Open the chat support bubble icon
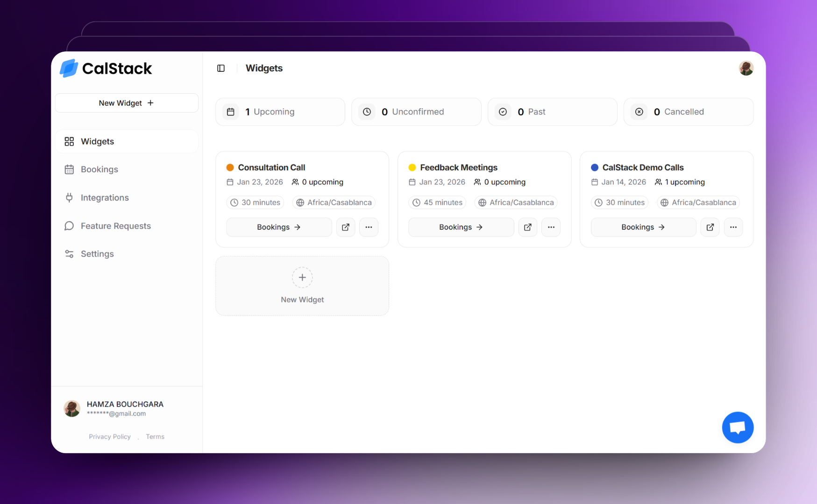Viewport: 817px width, 504px height. click(x=738, y=427)
